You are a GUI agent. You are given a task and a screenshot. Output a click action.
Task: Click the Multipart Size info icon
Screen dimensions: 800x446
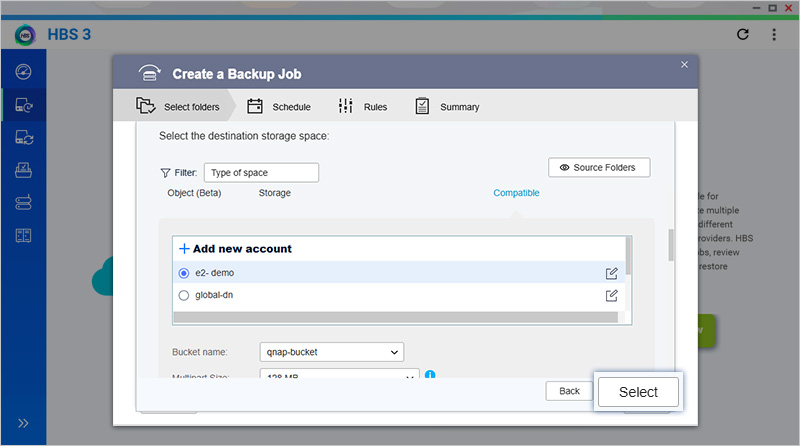430,375
